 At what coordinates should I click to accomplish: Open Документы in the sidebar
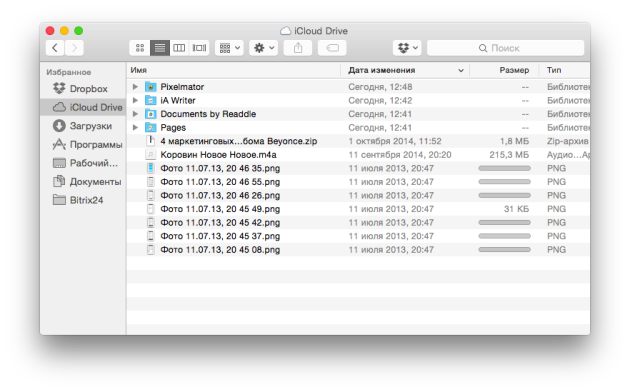click(83, 182)
